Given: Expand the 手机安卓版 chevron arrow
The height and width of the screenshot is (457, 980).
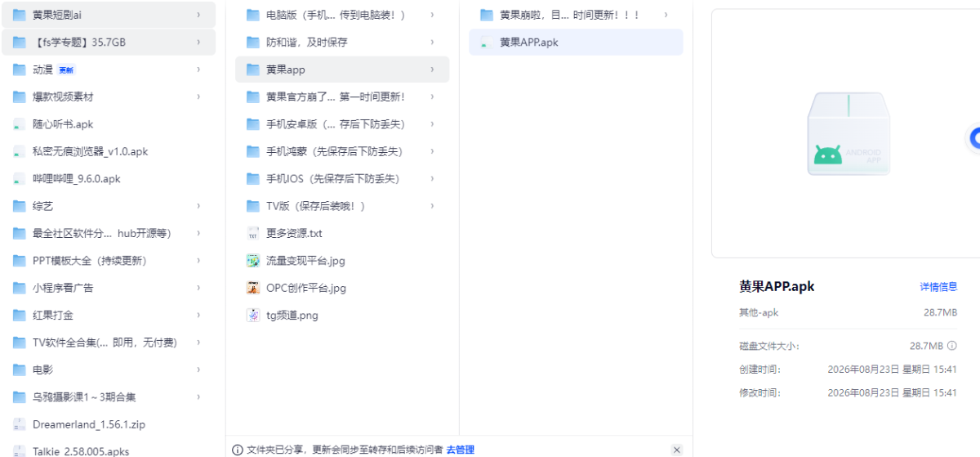Looking at the screenshot, I should [432, 124].
